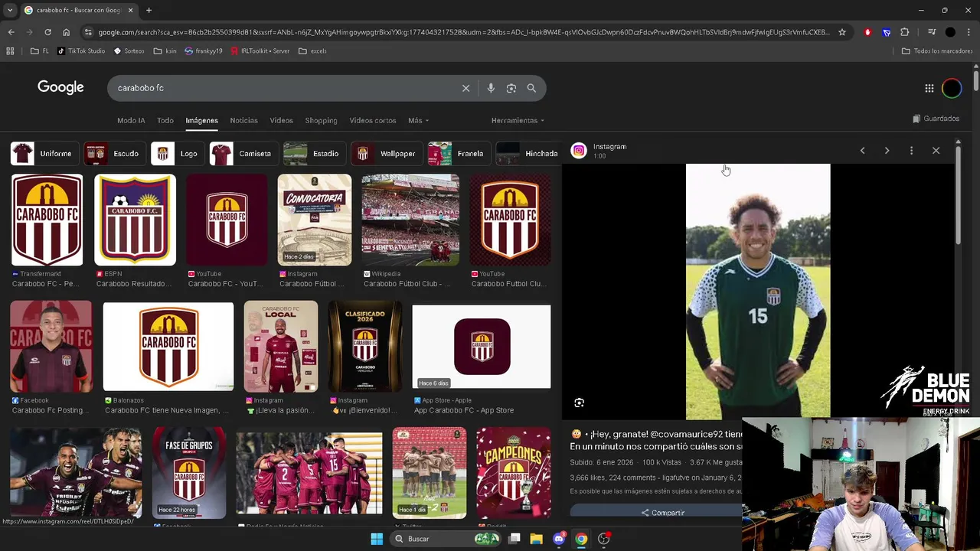Image resolution: width=980 pixels, height=551 pixels.
Task: Bookmark this page with the star
Action: click(x=842, y=32)
